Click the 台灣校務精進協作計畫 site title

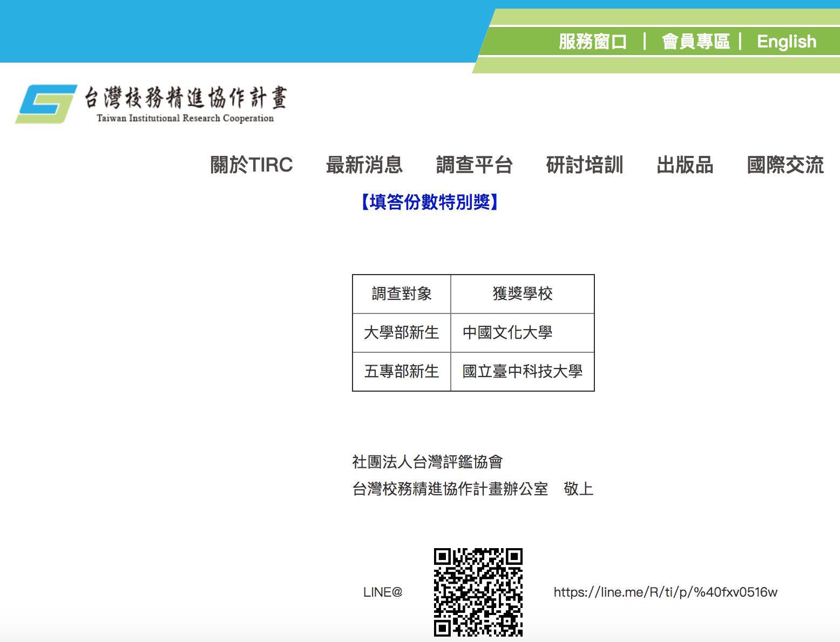[x=185, y=98]
